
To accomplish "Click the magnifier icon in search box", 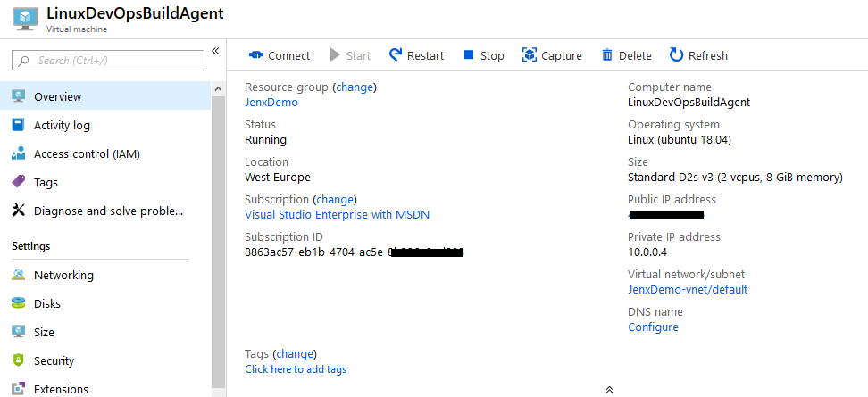I will click(24, 61).
